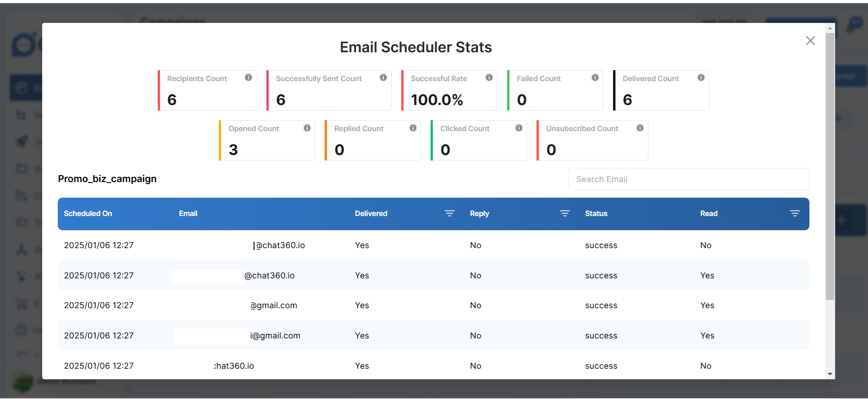Screen dimensions: 868x399
Task: Click the Email Scheduler Stats heading
Action: click(x=416, y=47)
